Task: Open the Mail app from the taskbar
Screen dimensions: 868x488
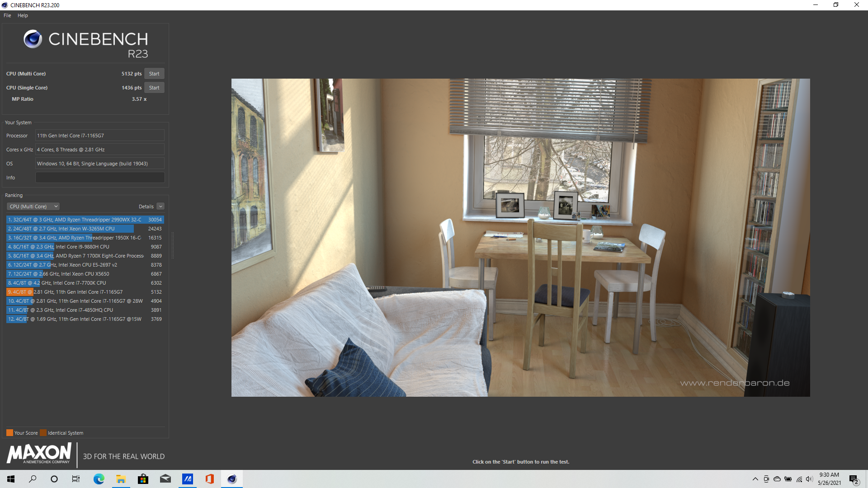Action: click(165, 479)
